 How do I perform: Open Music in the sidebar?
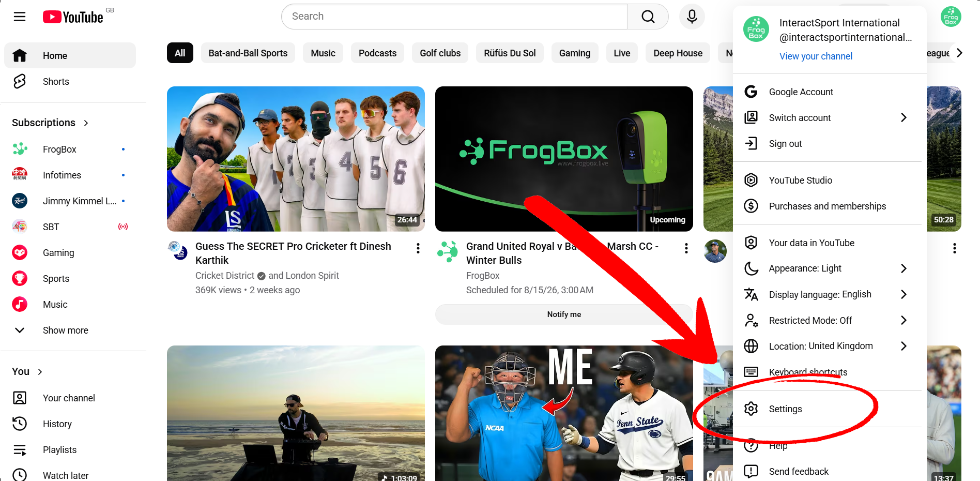tap(70, 305)
